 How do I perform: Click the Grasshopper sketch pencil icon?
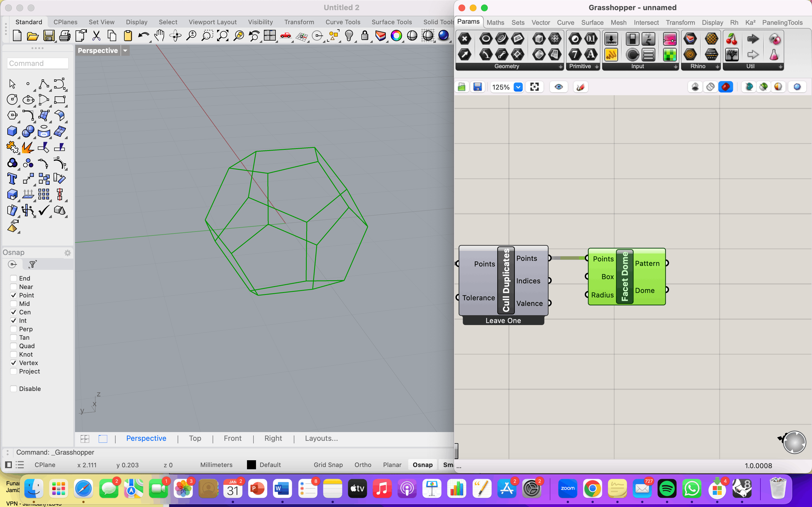(581, 87)
